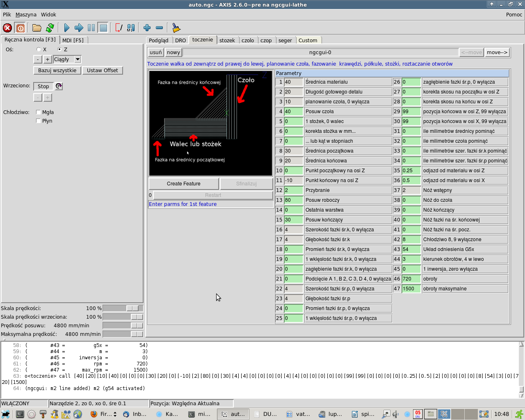Click the nowy button
525x420 pixels.
click(x=173, y=52)
